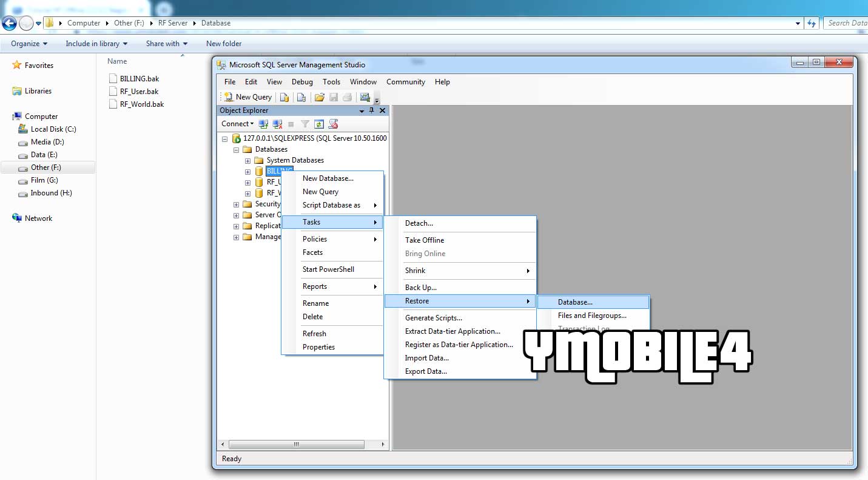Click the script icon with the red mark

pos(333,124)
